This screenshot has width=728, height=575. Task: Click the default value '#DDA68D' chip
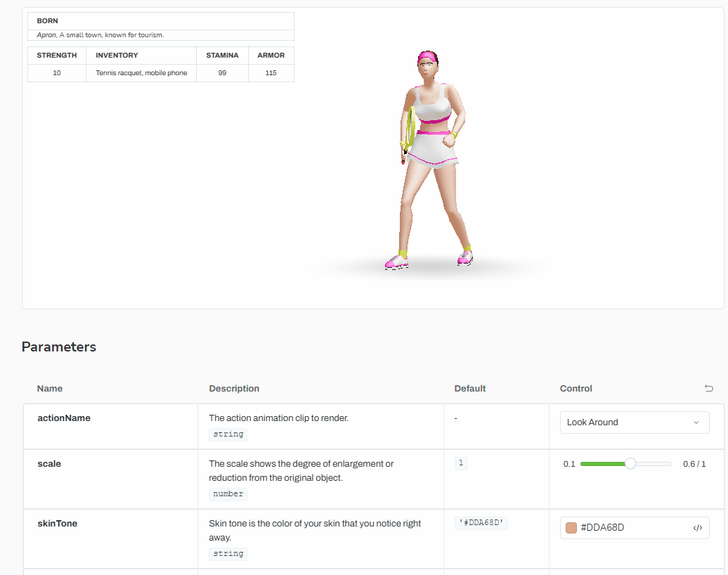tap(481, 523)
